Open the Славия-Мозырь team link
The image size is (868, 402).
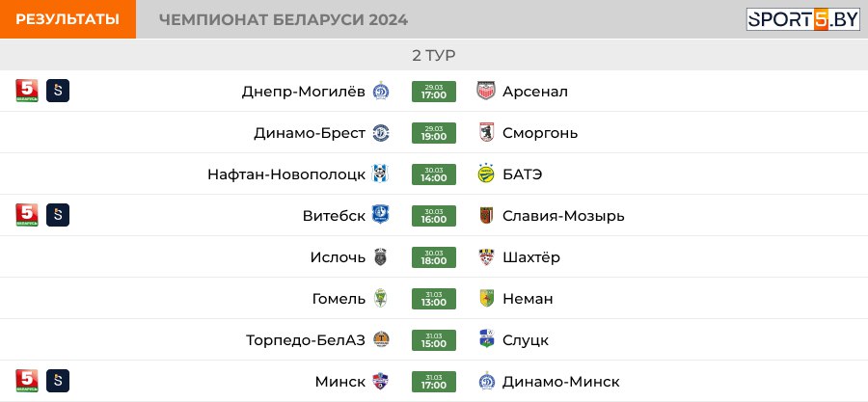click(563, 216)
